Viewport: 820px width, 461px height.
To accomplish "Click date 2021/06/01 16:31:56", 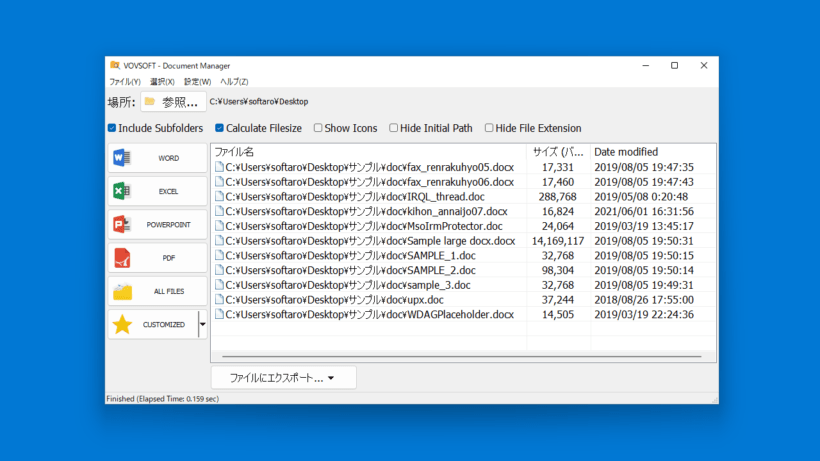I will [x=644, y=211].
